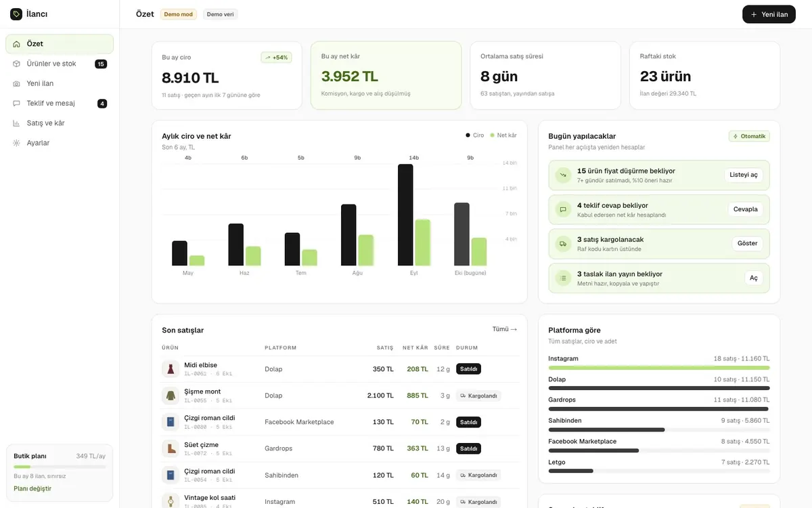Click the Cevapla button

point(746,209)
